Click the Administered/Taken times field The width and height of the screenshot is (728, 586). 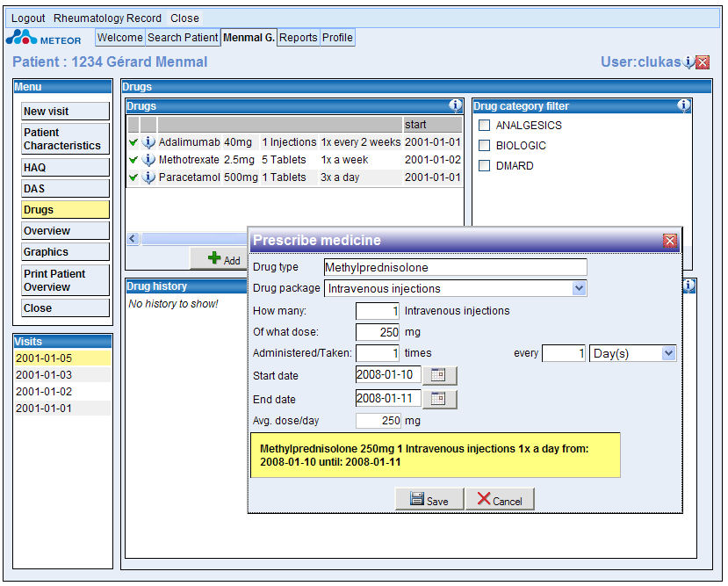coord(378,353)
